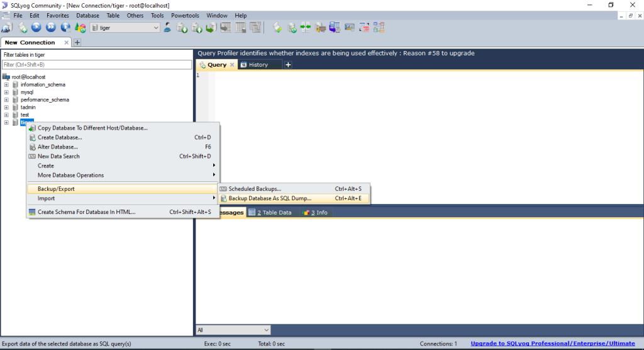Click the root@localhost server icon

pyautogui.click(x=6, y=77)
